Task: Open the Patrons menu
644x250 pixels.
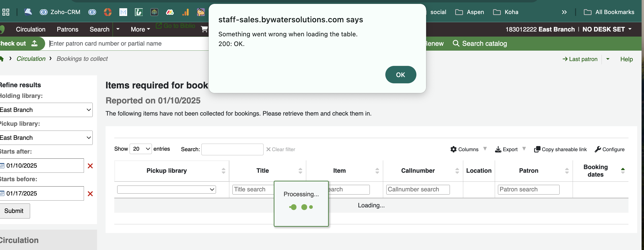Action: click(x=67, y=30)
